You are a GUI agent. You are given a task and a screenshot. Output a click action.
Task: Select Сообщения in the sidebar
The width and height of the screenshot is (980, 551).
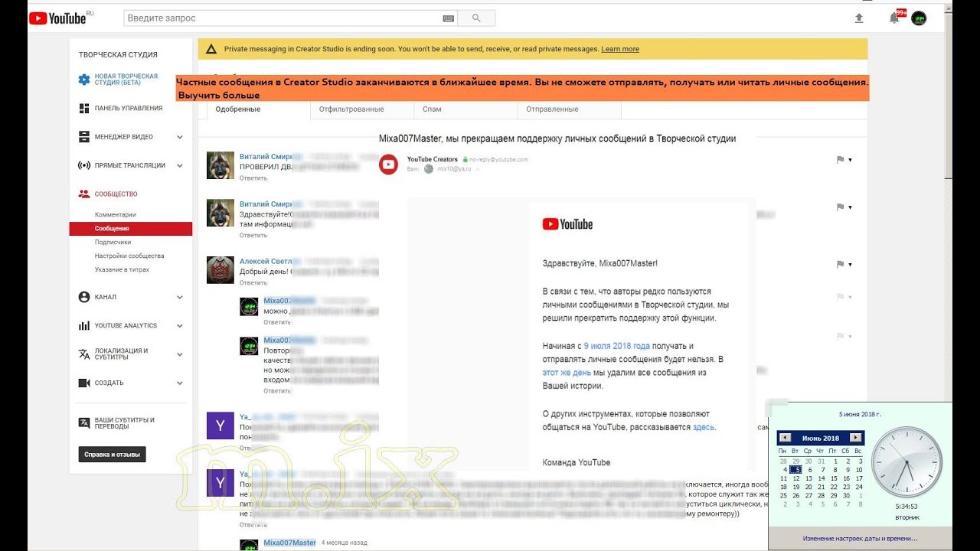[130, 229]
